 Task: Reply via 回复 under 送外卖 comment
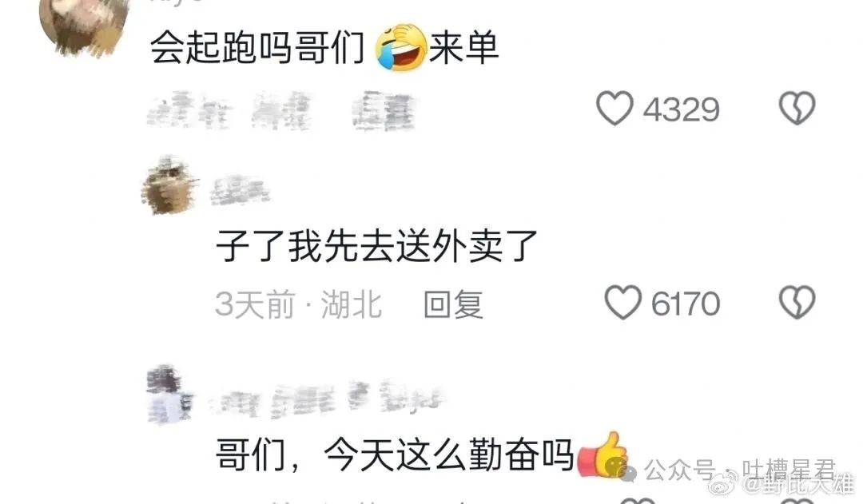[x=454, y=304]
